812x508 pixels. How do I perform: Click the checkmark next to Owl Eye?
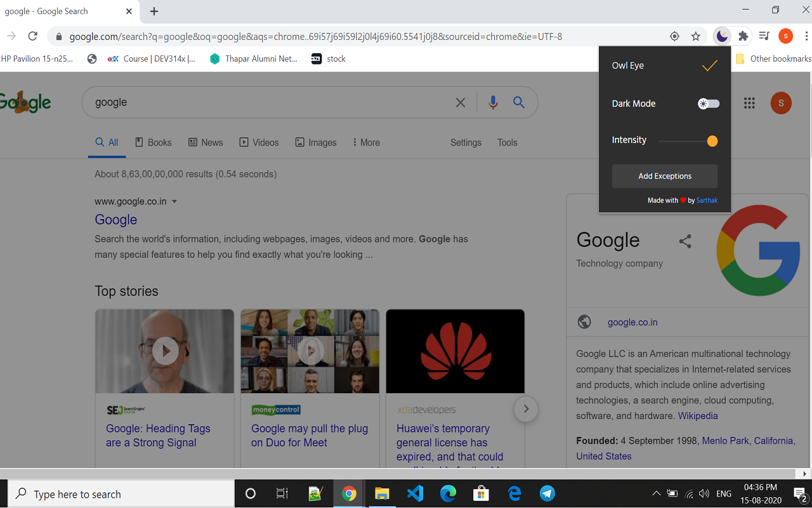click(x=710, y=65)
